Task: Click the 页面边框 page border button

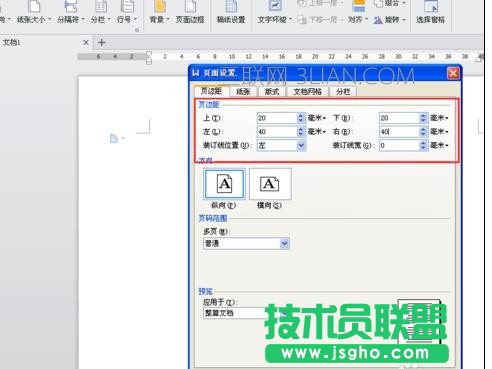Action: [190, 13]
